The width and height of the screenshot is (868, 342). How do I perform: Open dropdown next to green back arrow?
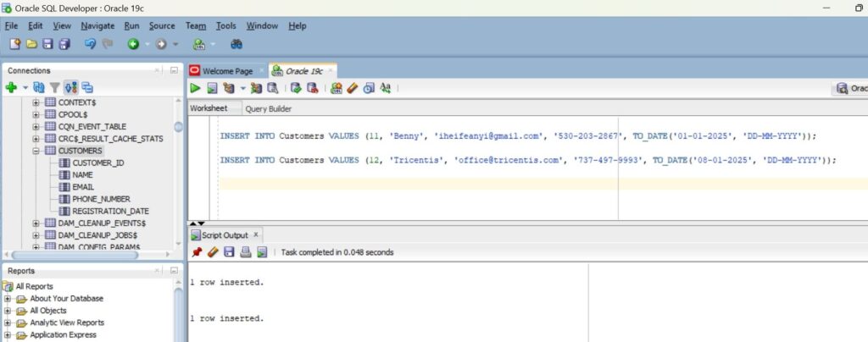click(147, 44)
